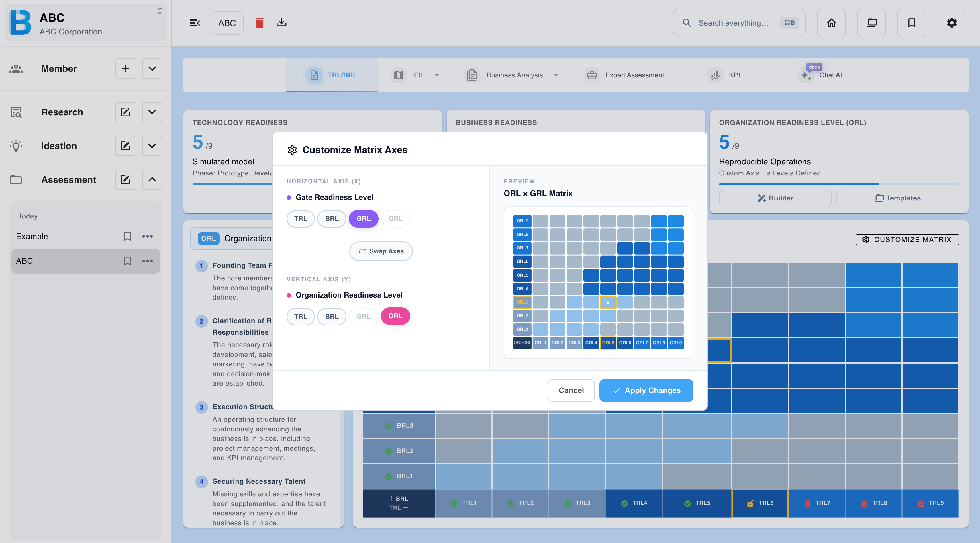Open ORL Templates
Image resolution: width=980 pixels, height=543 pixels.
[897, 198]
